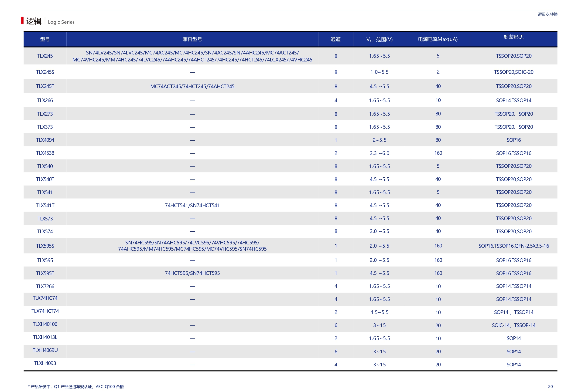Click the 封装形式 column header
The width and height of the screenshot is (578, 392).
pos(514,37)
